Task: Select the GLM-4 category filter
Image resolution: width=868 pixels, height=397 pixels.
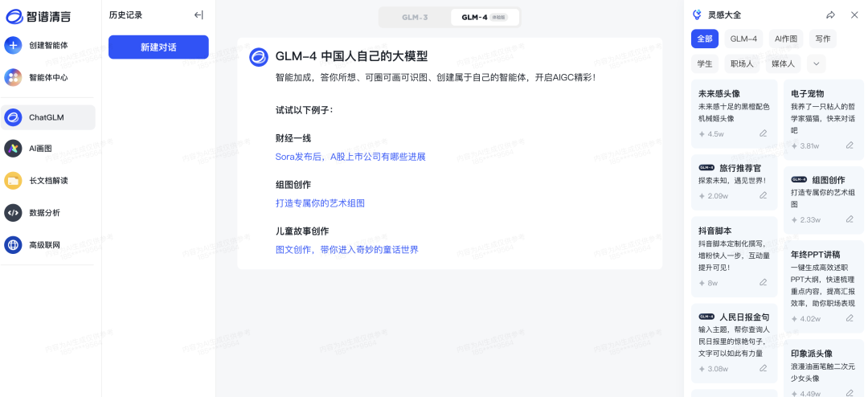Action: [x=743, y=39]
